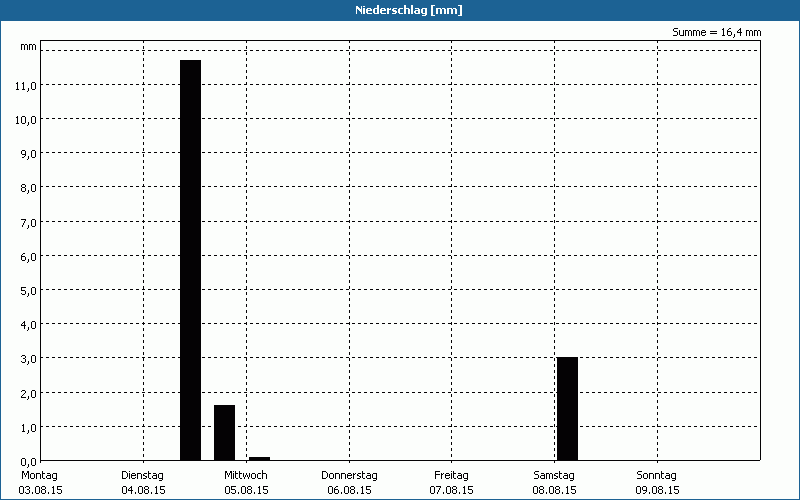Click the 8,0 y-axis value
The image size is (800, 500).
click(x=29, y=188)
